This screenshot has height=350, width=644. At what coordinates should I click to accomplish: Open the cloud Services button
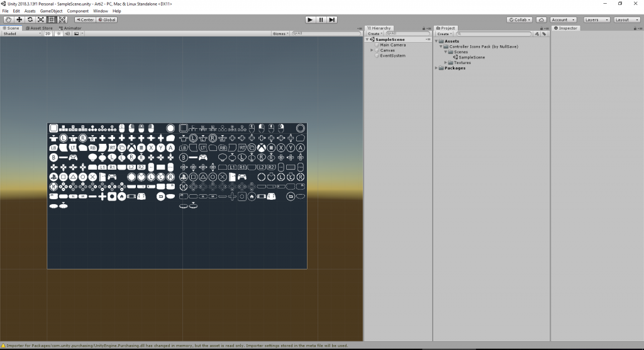pyautogui.click(x=541, y=19)
